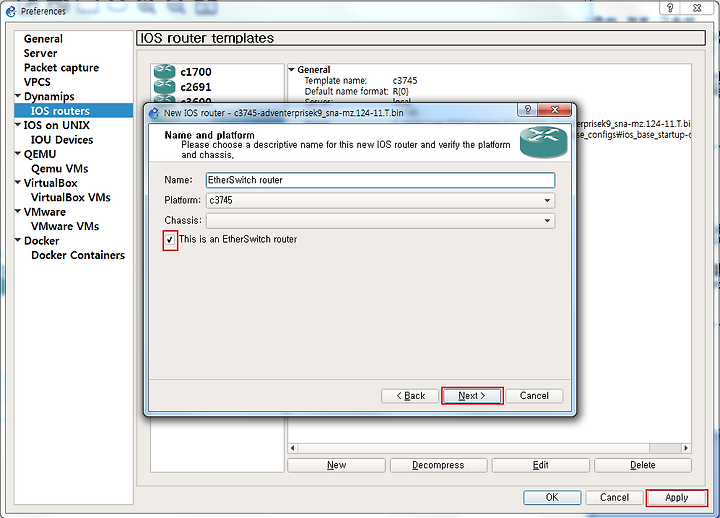
Task: Select the c1700 template row text
Action: point(196,72)
